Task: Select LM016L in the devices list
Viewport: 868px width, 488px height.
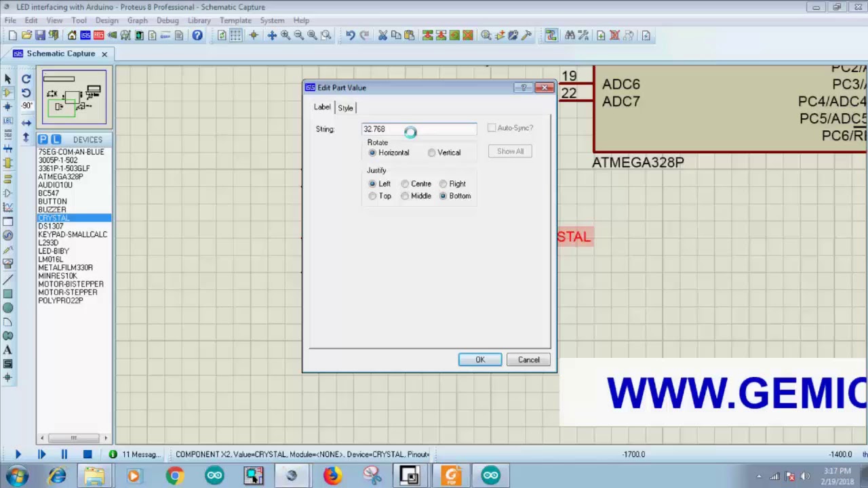Action: [x=50, y=259]
